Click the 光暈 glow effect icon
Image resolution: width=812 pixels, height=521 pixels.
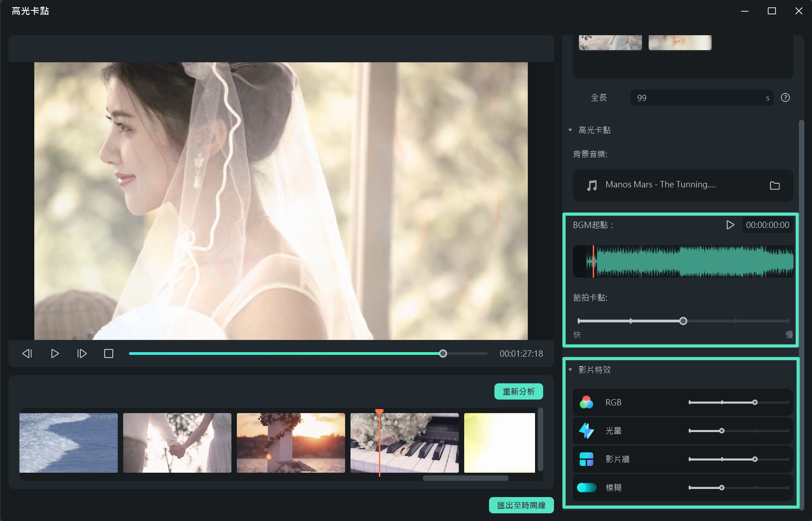[x=586, y=431]
